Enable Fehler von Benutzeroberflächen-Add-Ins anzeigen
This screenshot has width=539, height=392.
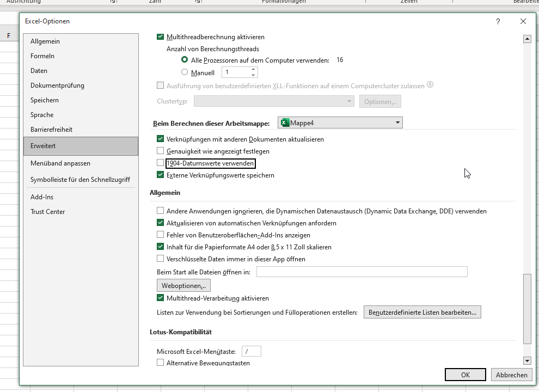coord(160,235)
